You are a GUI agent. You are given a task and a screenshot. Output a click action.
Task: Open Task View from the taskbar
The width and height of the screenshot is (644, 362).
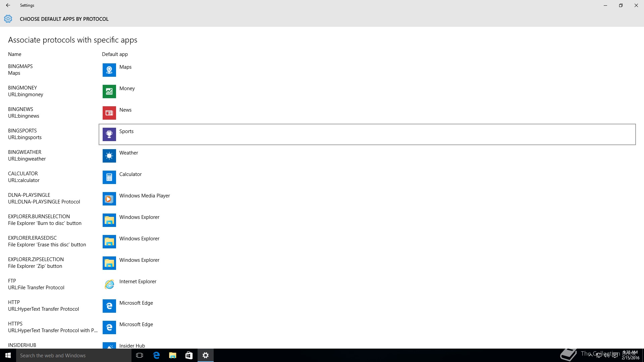(x=140, y=355)
